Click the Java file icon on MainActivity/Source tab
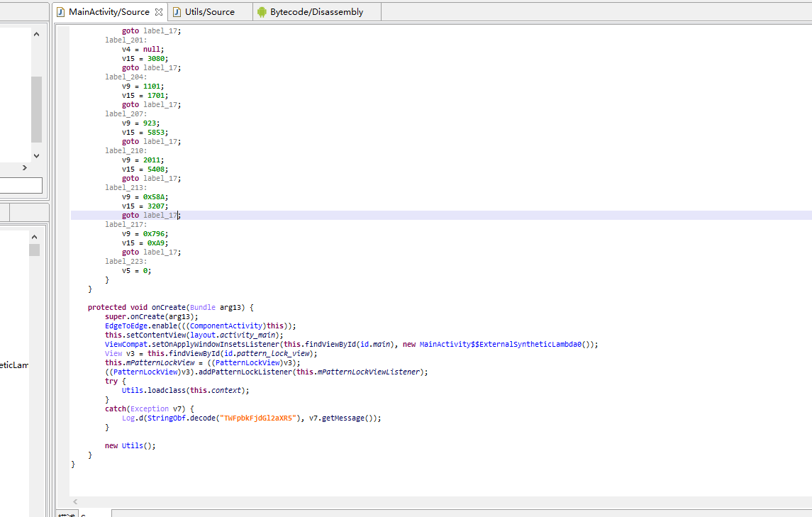The image size is (812, 517). [61, 12]
